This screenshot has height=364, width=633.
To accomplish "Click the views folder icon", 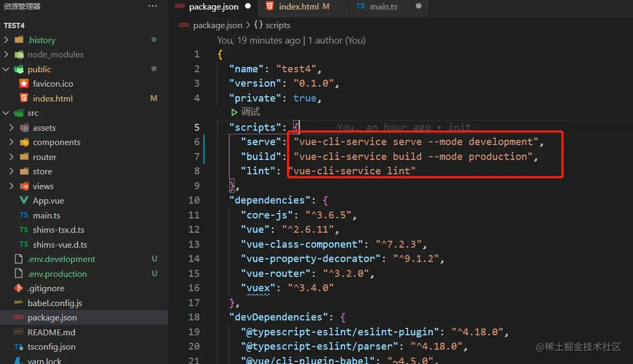I will tap(24, 186).
